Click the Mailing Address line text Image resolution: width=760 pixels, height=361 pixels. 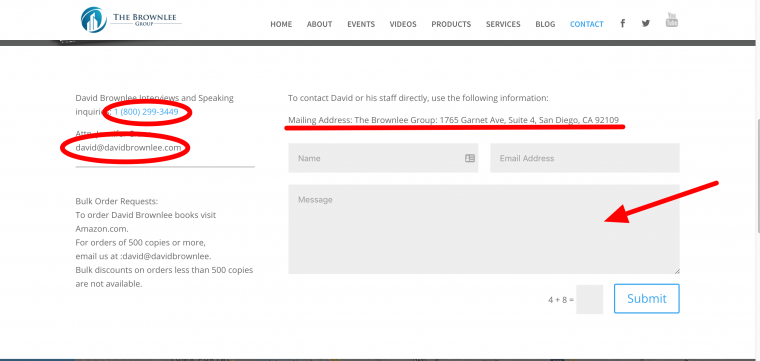454,120
